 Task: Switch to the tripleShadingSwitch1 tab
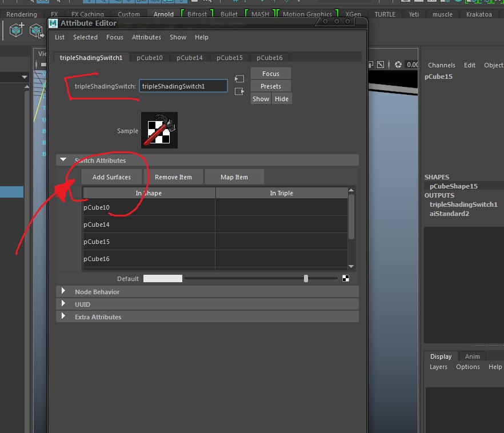click(91, 58)
